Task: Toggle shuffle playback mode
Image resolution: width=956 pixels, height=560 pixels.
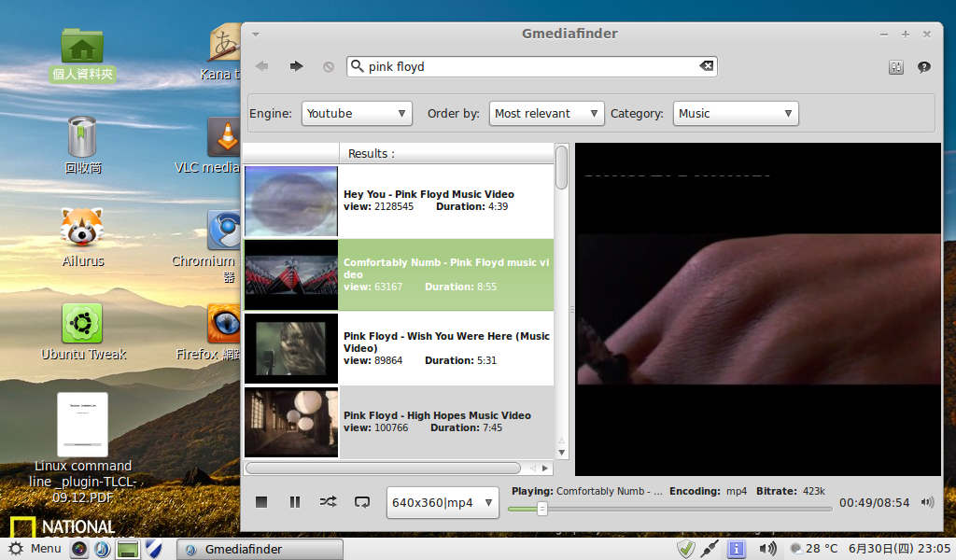Action: (x=328, y=502)
